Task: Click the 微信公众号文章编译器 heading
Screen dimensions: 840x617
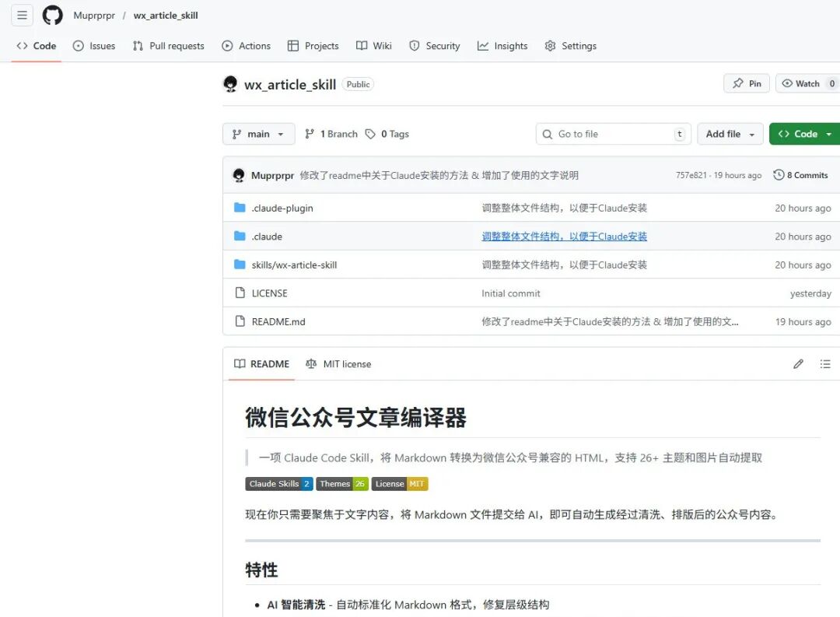Action: point(355,418)
